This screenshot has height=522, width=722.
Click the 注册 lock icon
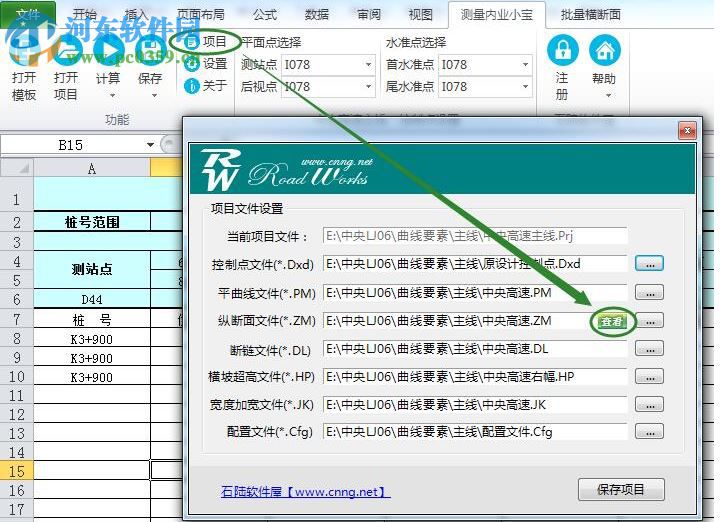(562, 50)
